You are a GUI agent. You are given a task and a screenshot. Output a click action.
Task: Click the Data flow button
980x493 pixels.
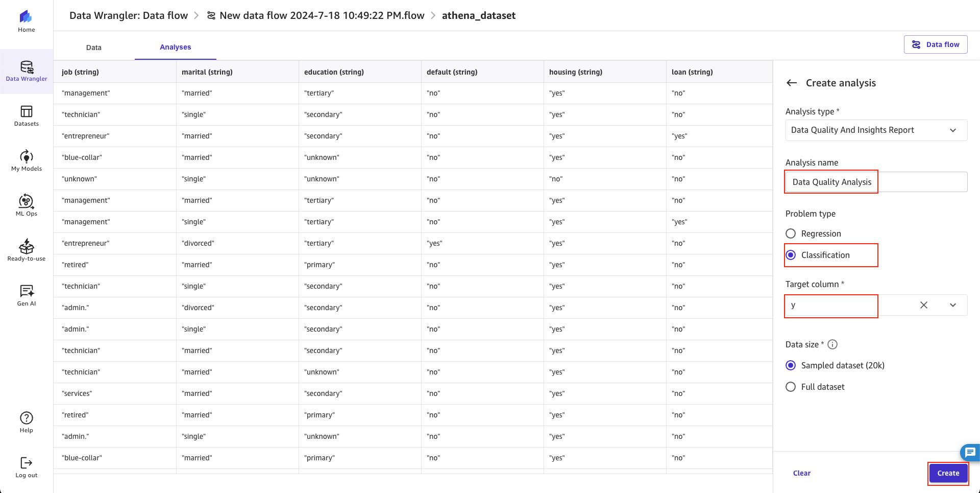tap(935, 44)
